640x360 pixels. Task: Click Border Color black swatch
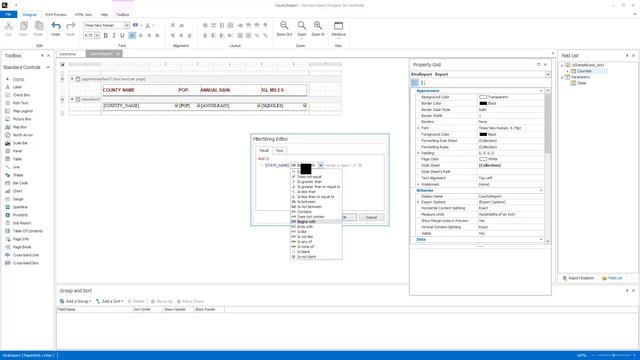point(483,103)
